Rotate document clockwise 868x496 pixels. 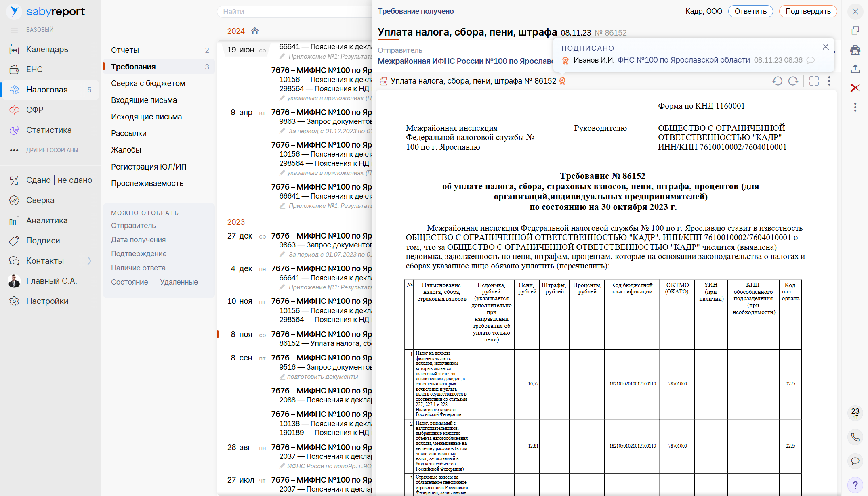point(793,81)
